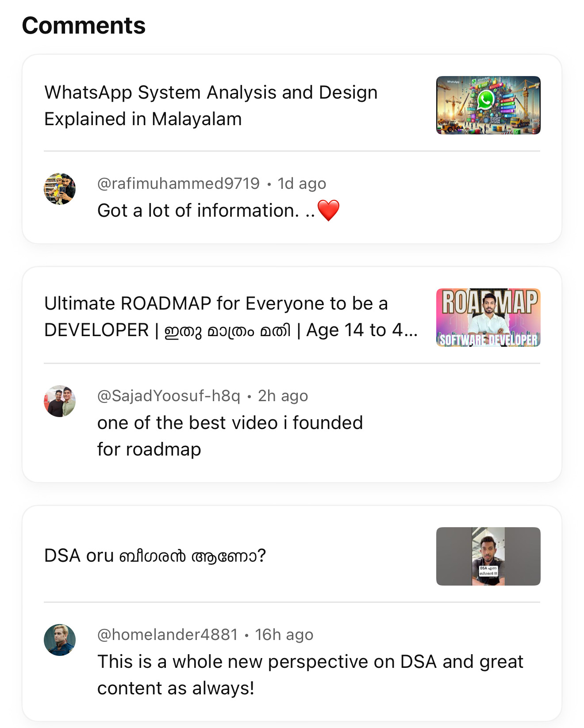Open the @rafimuhammed9719 username link
The height and width of the screenshot is (728, 584).
click(x=178, y=184)
